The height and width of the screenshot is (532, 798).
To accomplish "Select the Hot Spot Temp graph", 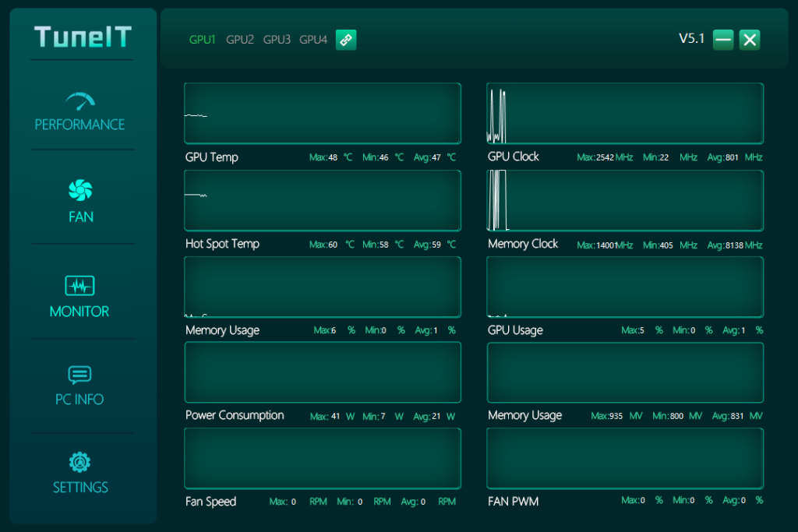I will pyautogui.click(x=323, y=200).
